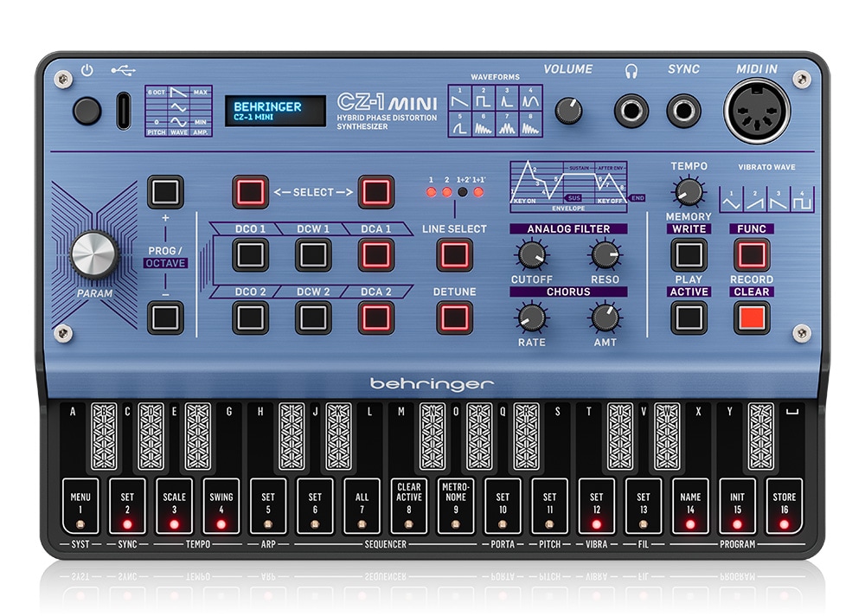
Task: Toggle the Func Record button
Action: pos(751,255)
